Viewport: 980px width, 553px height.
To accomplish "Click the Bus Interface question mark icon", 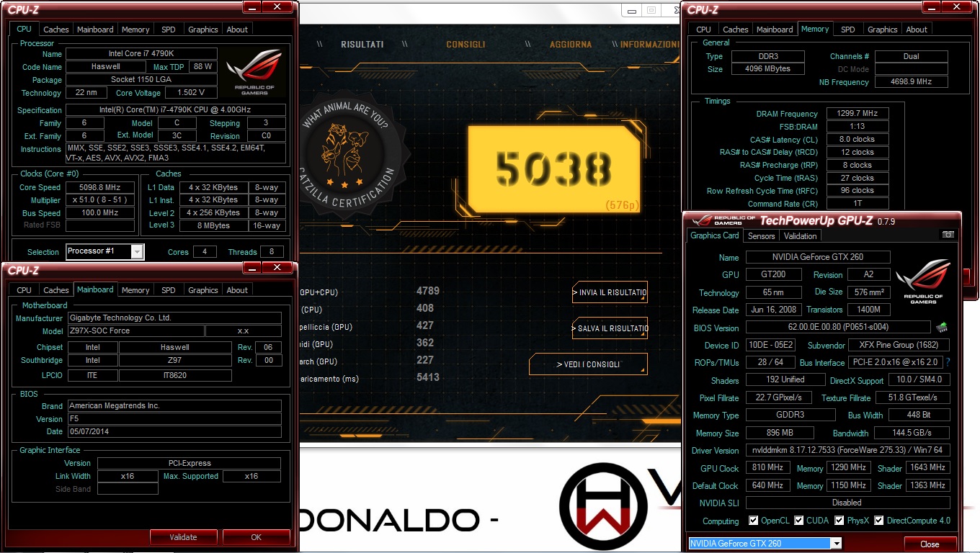I will [947, 362].
